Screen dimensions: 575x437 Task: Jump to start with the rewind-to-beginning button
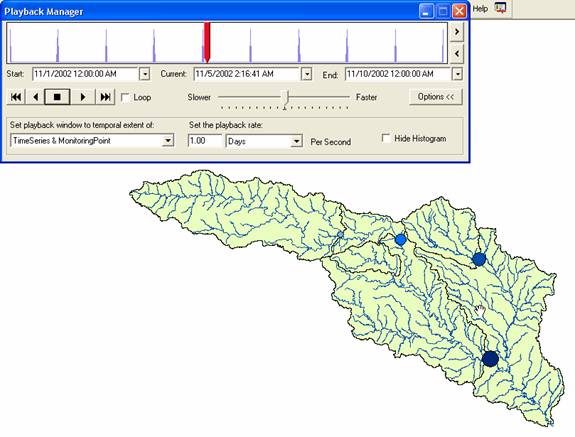tap(16, 97)
